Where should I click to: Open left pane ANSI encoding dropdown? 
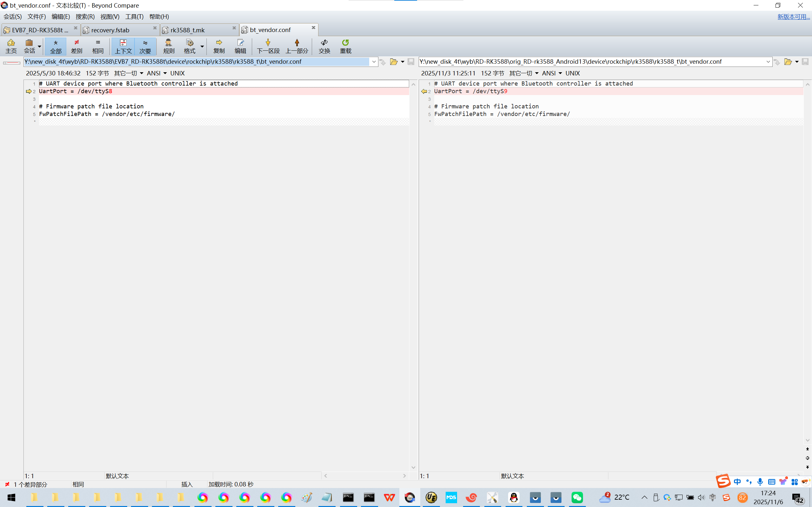(157, 73)
